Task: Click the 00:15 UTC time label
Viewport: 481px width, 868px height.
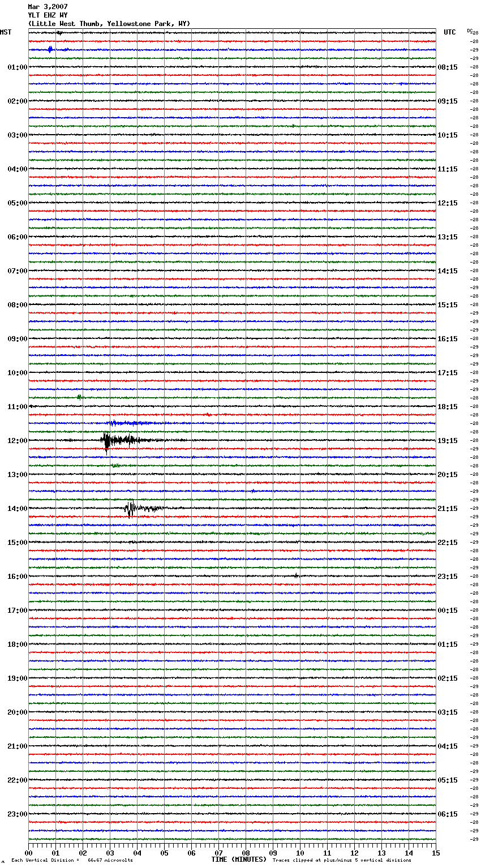Action: pyautogui.click(x=448, y=611)
